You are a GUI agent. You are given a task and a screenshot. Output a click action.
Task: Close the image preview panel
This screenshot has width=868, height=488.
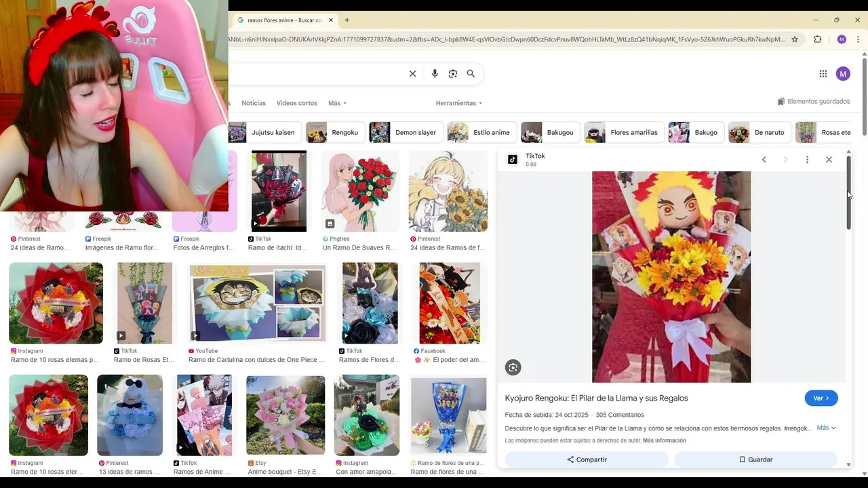click(829, 160)
